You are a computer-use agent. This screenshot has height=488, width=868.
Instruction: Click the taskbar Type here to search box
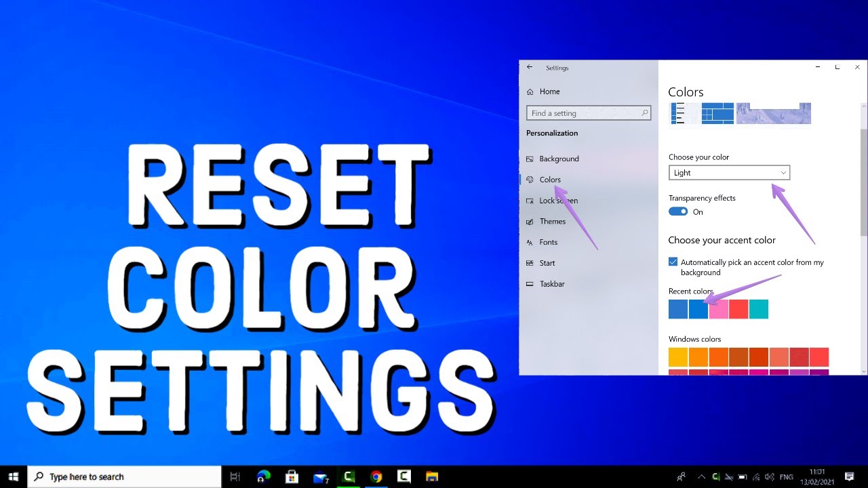pyautogui.click(x=123, y=477)
